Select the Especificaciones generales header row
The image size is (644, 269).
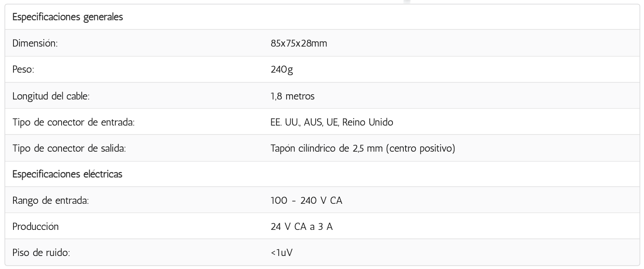coord(322,17)
